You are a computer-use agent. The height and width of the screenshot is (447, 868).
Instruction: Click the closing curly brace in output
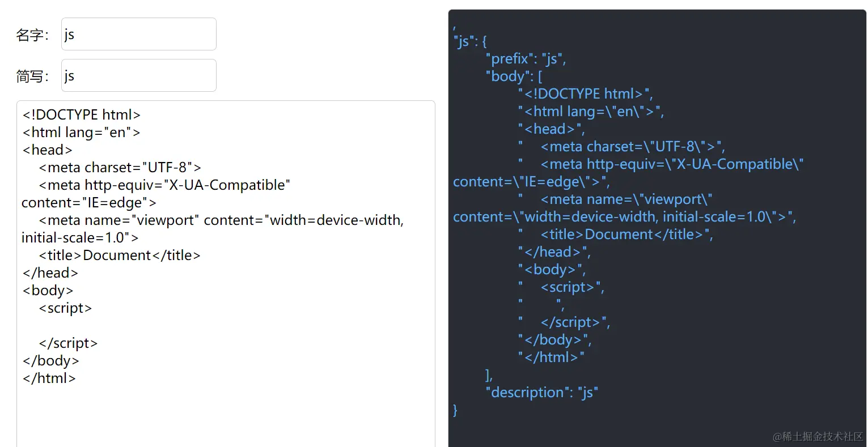point(455,410)
